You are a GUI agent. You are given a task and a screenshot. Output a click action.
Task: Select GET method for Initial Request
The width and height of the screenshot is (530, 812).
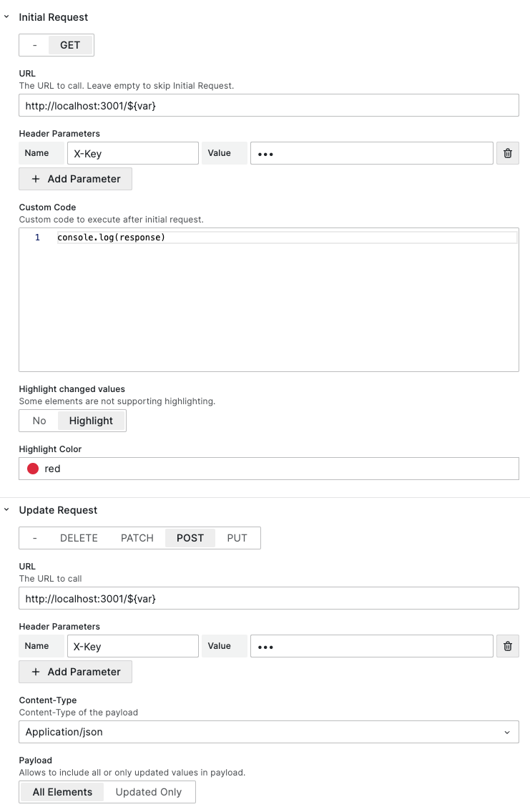coord(70,44)
